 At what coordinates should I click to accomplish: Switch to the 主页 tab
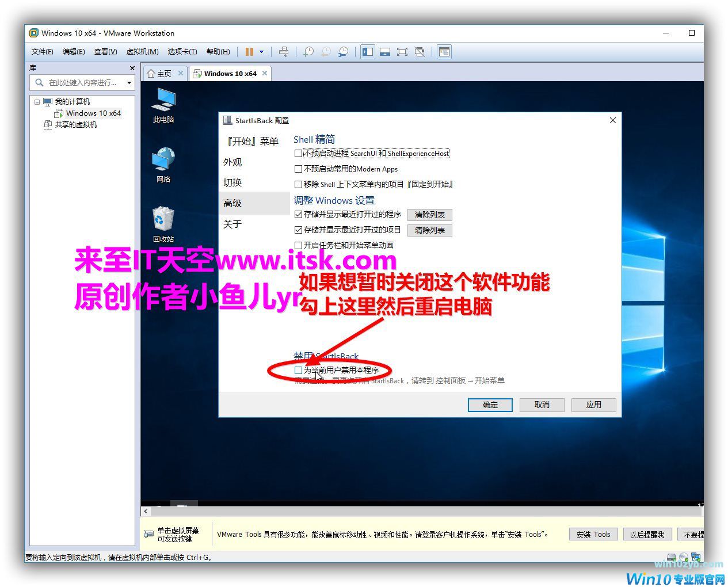click(160, 74)
